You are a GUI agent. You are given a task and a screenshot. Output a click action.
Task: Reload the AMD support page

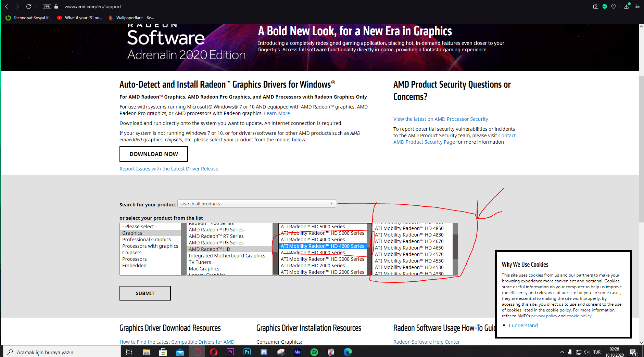click(28, 7)
